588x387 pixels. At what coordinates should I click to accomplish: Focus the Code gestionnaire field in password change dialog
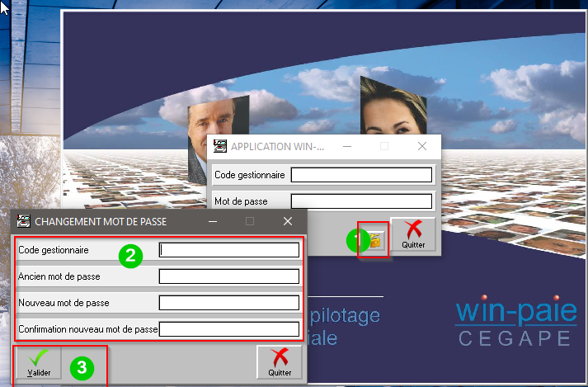click(228, 250)
